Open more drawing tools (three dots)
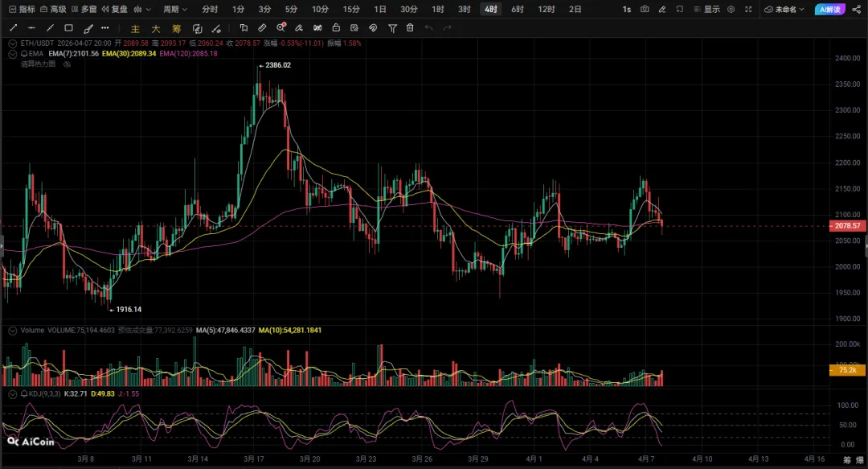The image size is (868, 469). pyautogui.click(x=105, y=27)
